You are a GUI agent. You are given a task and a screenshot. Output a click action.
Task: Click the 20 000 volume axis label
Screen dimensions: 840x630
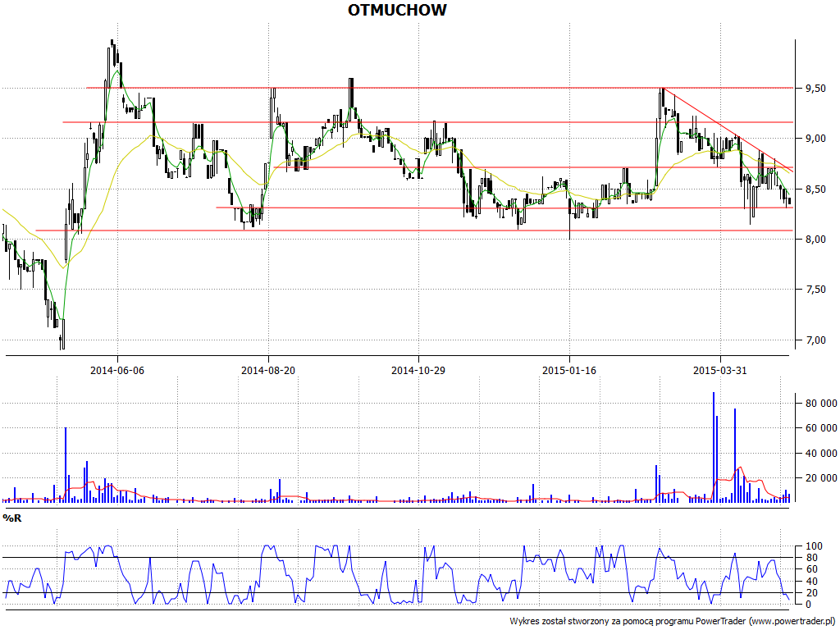coord(821,478)
